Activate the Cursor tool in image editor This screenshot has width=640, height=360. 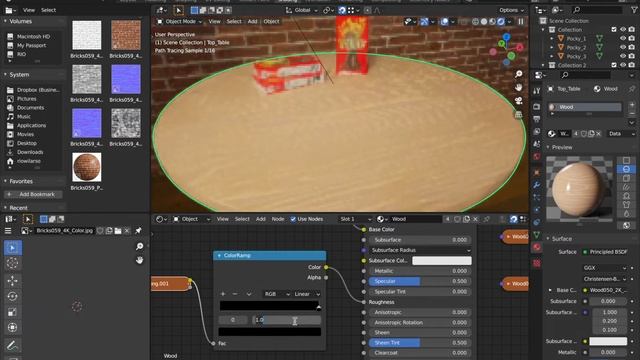point(13,263)
